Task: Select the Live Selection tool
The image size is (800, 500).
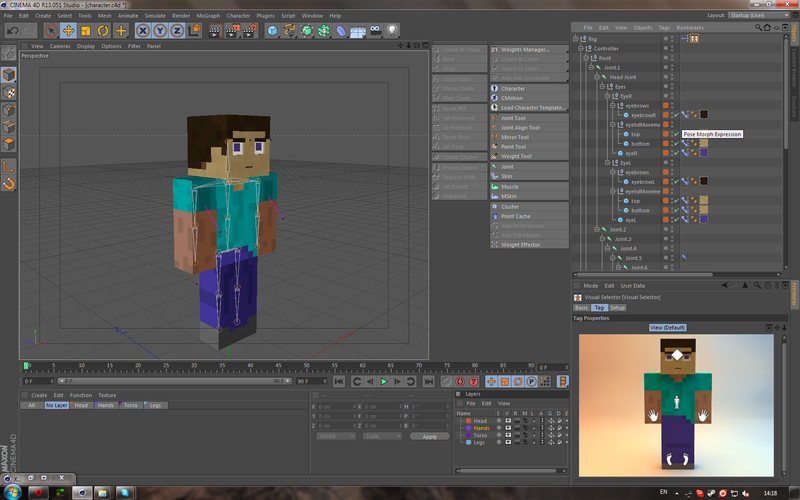Action: (51, 31)
